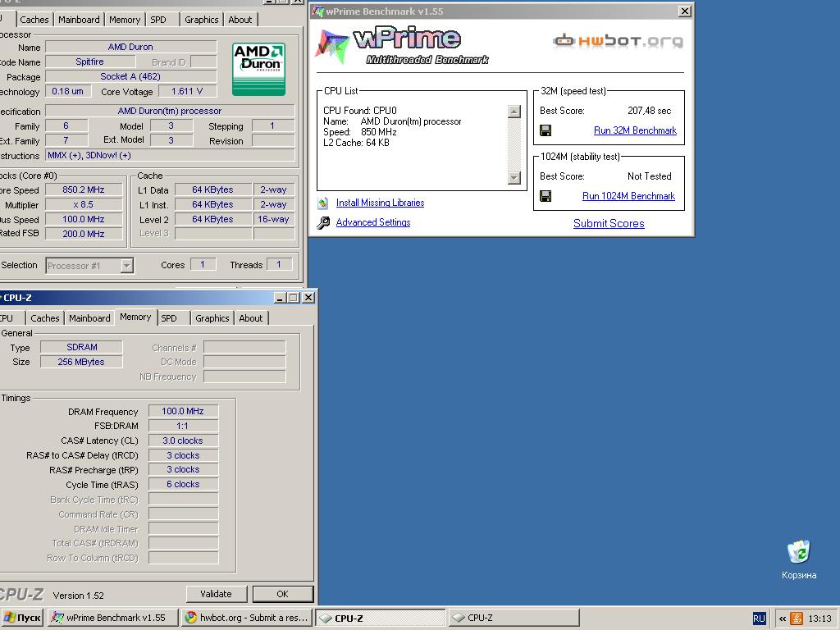Click the Not Tested score text
Viewport: 840px width, 630px height.
[x=650, y=176]
